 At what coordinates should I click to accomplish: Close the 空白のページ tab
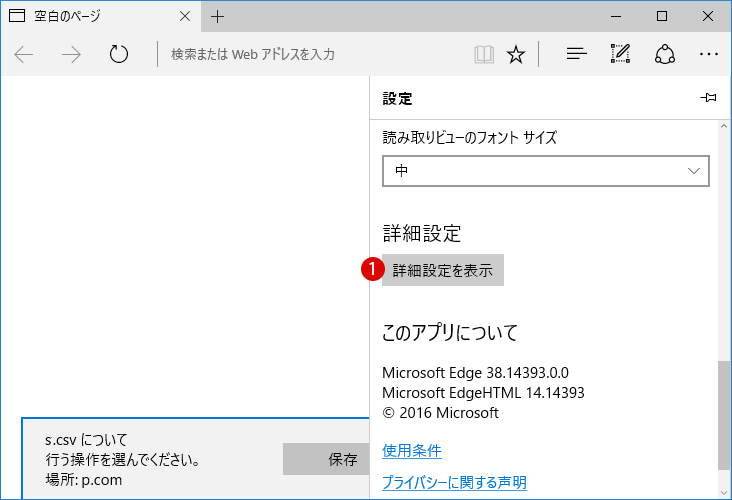click(185, 16)
